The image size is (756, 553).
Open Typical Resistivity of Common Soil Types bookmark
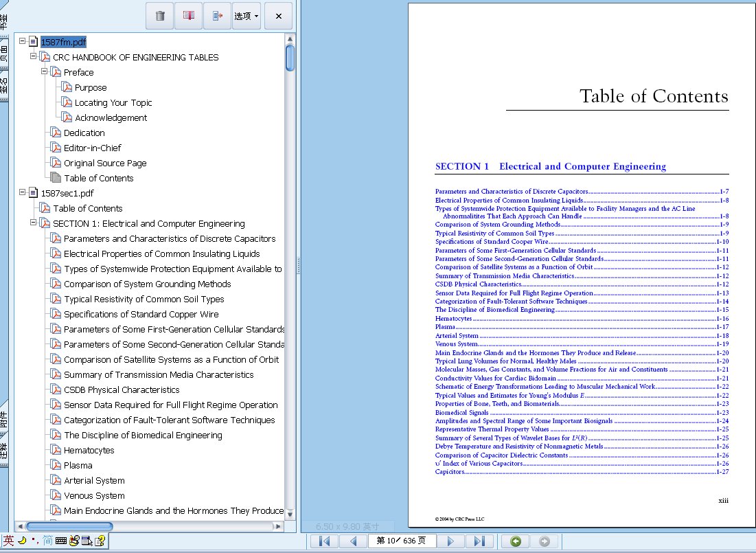[x=144, y=300]
